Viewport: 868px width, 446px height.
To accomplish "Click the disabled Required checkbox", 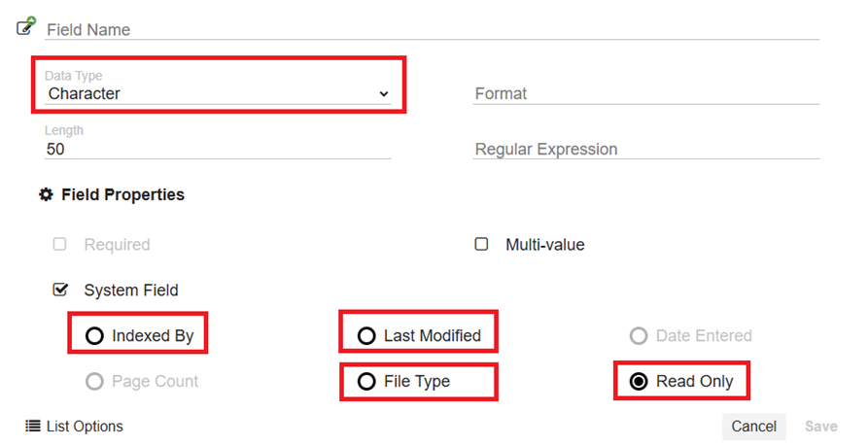I will coord(60,244).
